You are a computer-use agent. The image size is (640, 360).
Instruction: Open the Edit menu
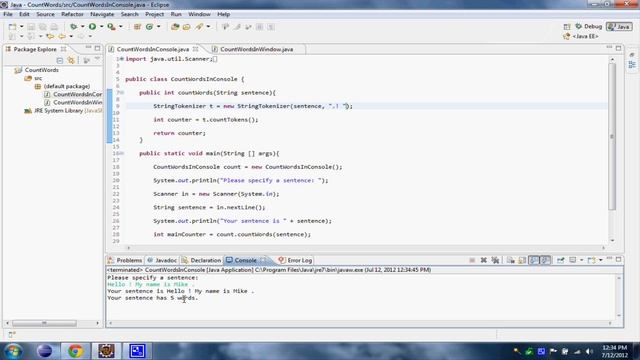[x=24, y=14]
